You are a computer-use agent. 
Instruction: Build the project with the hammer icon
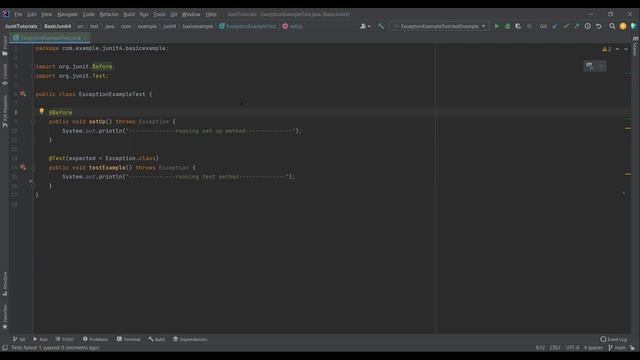tap(381, 26)
